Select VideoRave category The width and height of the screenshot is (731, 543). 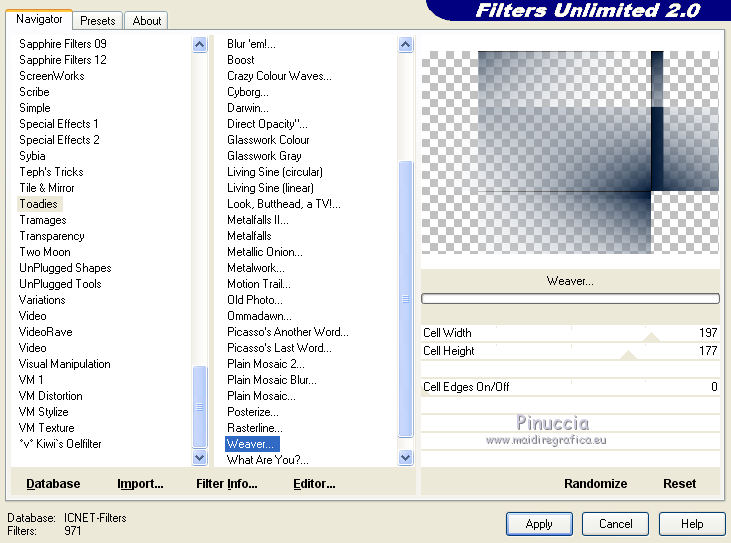point(45,332)
